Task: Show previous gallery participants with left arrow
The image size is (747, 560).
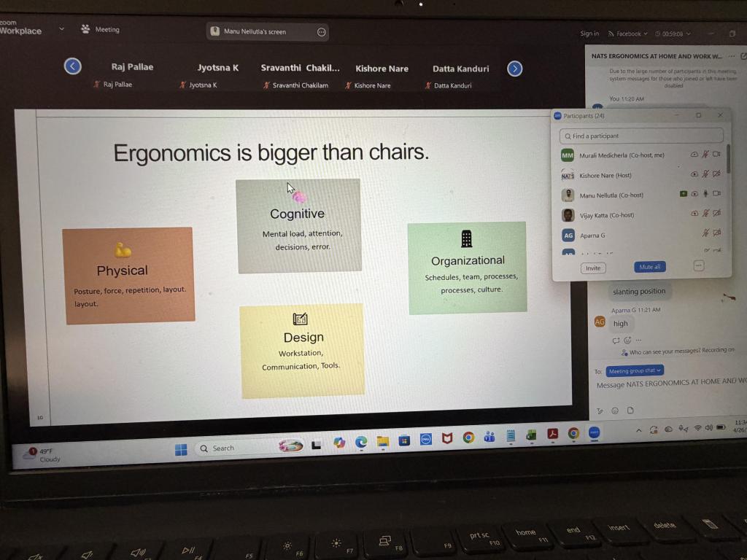Action: 72,66
